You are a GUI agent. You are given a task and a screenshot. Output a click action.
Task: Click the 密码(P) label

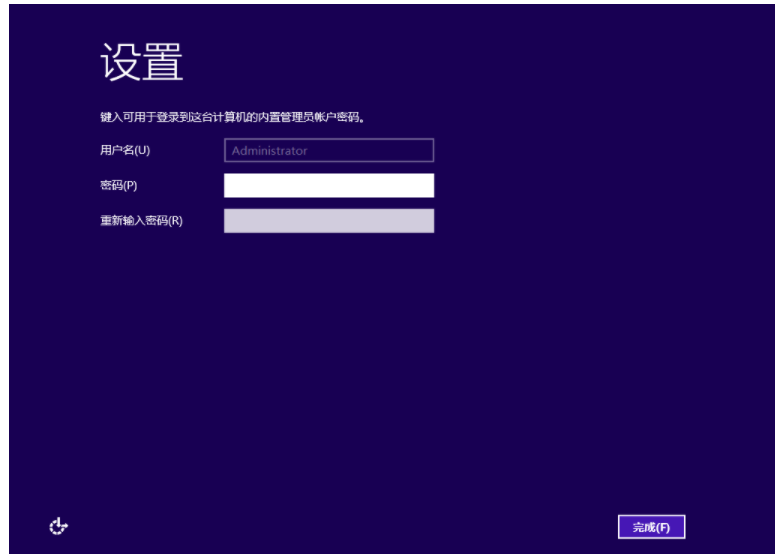119,185
